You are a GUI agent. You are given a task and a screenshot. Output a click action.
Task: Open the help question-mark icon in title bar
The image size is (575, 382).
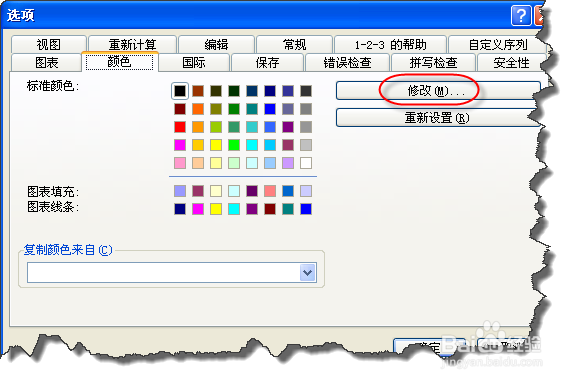point(521,16)
